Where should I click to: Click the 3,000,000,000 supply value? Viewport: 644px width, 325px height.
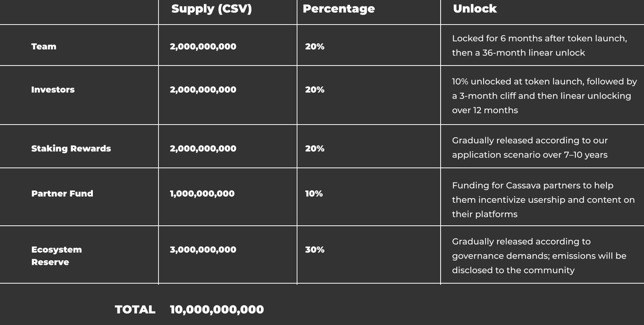click(x=203, y=250)
